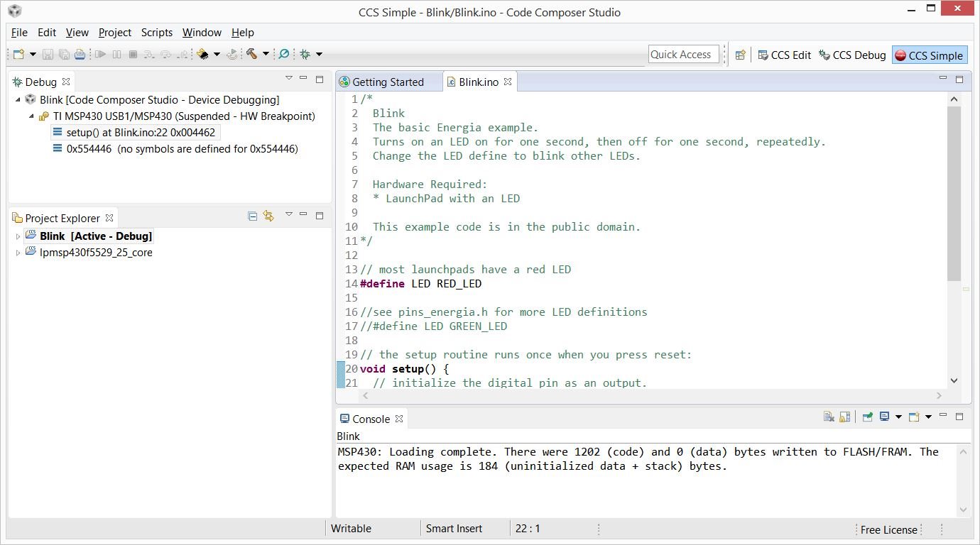Click the Display Selected Console icon
The height and width of the screenshot is (545, 980).
885,417
